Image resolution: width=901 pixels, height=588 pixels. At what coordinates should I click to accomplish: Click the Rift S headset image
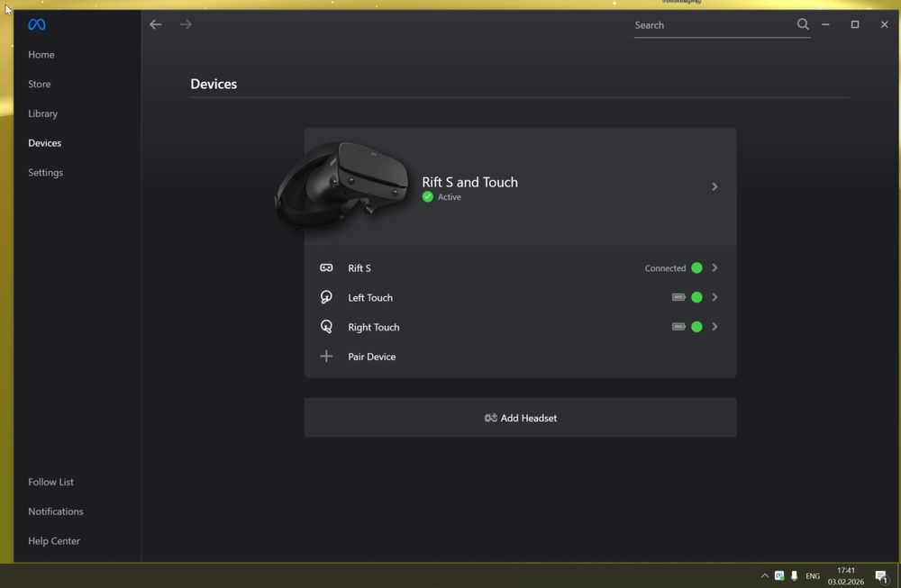coord(342,185)
